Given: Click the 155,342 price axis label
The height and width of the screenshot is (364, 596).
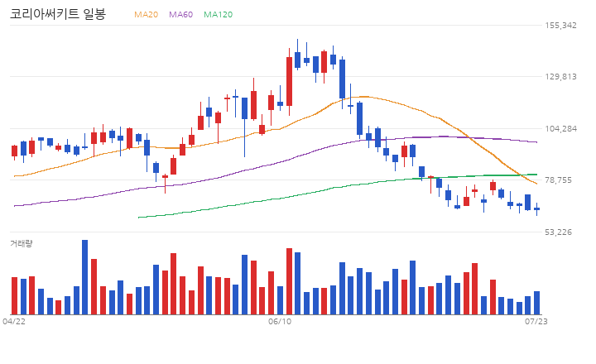Looking at the screenshot, I should coord(560,26).
